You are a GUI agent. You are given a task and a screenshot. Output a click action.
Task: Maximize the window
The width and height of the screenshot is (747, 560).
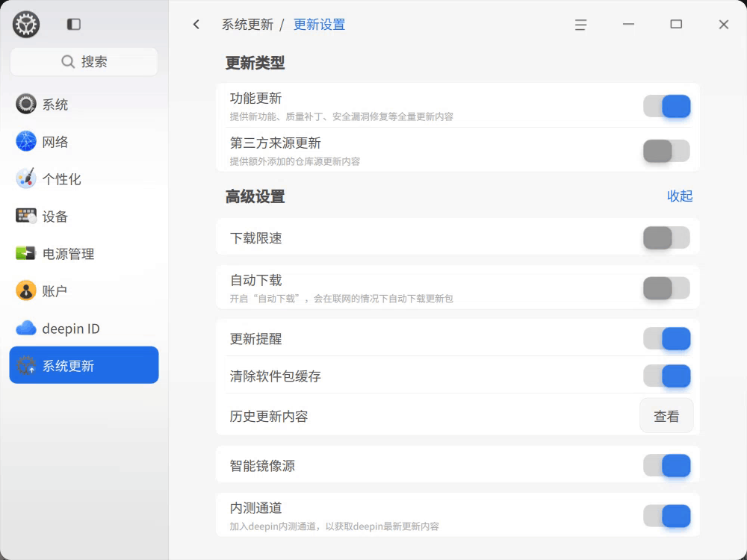pyautogui.click(x=676, y=25)
